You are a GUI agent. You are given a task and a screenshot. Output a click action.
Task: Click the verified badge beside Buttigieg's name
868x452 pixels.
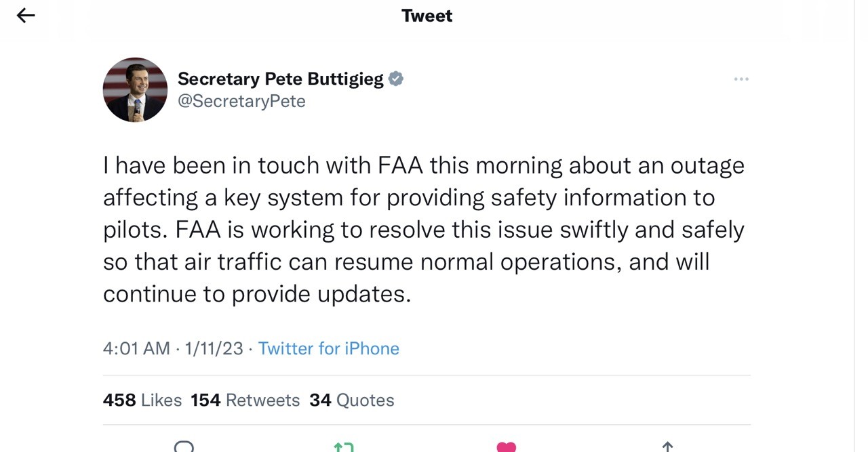pyautogui.click(x=396, y=79)
